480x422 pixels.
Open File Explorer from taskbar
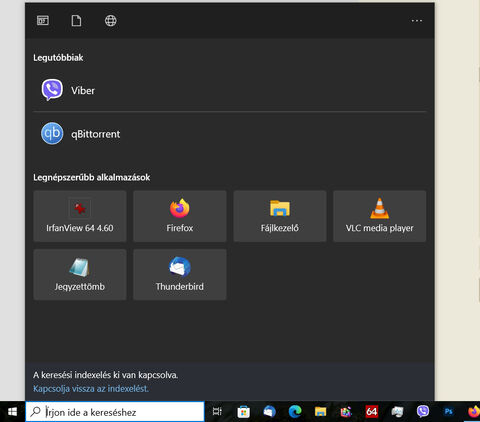[320, 412]
